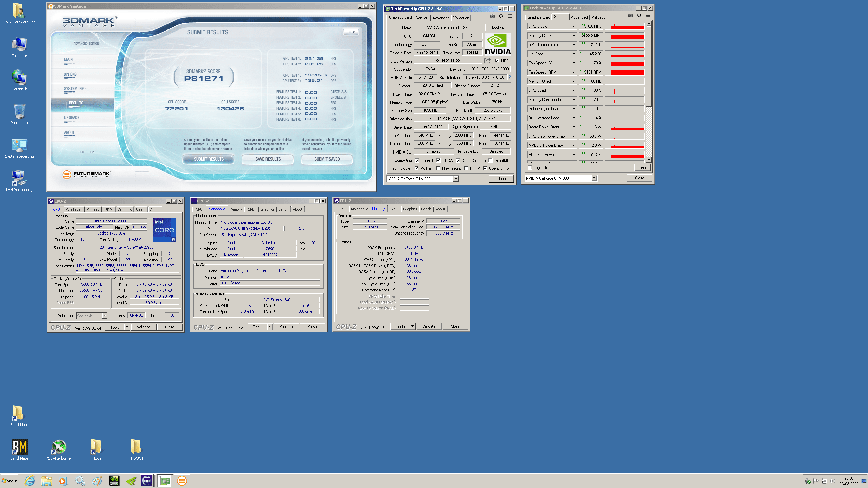Viewport: 868px width, 488px height.
Task: Select the MSI Afterburner desktop shortcut
Action: (x=59, y=450)
